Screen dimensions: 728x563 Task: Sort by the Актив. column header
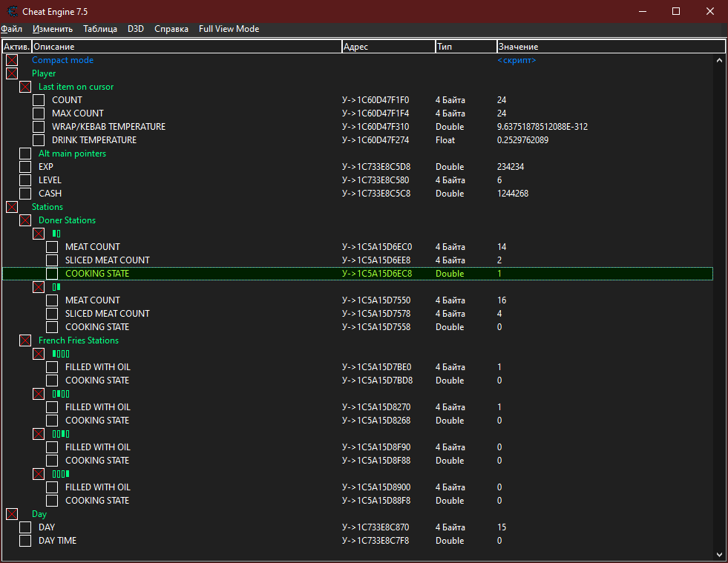(17, 47)
